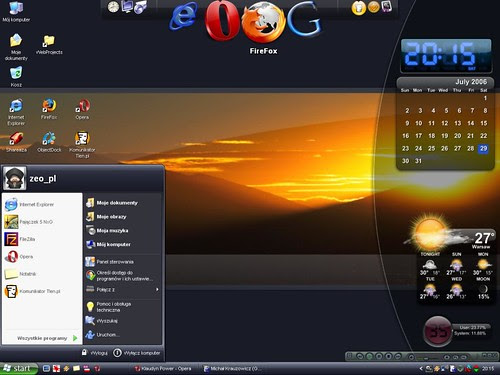Open Shareaza desktop shortcut

tap(16, 142)
